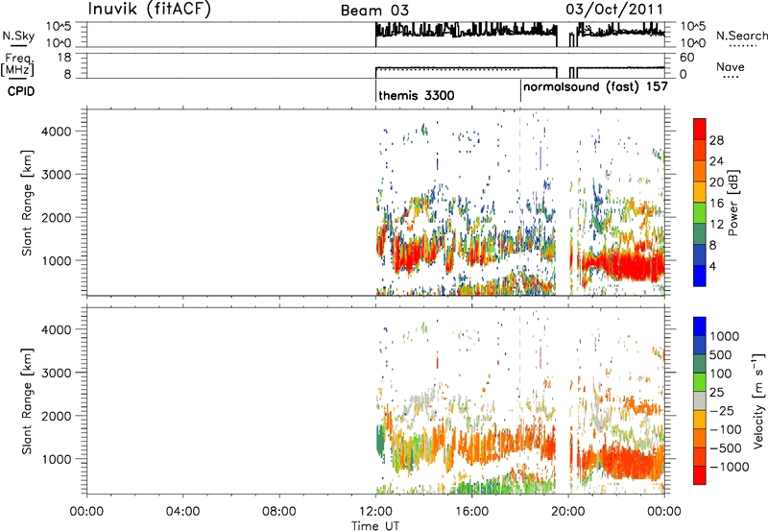Click the gray swatch between 25 and -25

pos(700,400)
